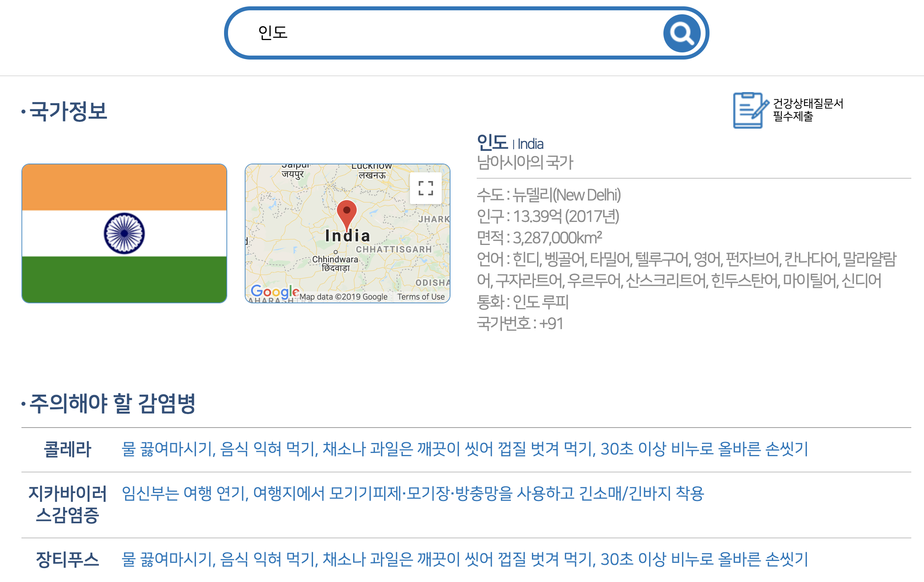This screenshot has height=582, width=924.
Task: Click the Google logo on the map
Action: tap(274, 292)
